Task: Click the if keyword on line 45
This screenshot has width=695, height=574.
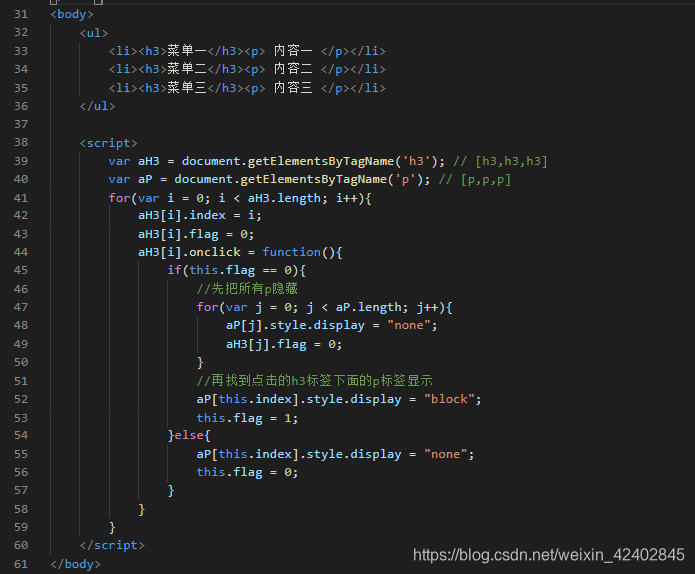Action: pyautogui.click(x=174, y=270)
